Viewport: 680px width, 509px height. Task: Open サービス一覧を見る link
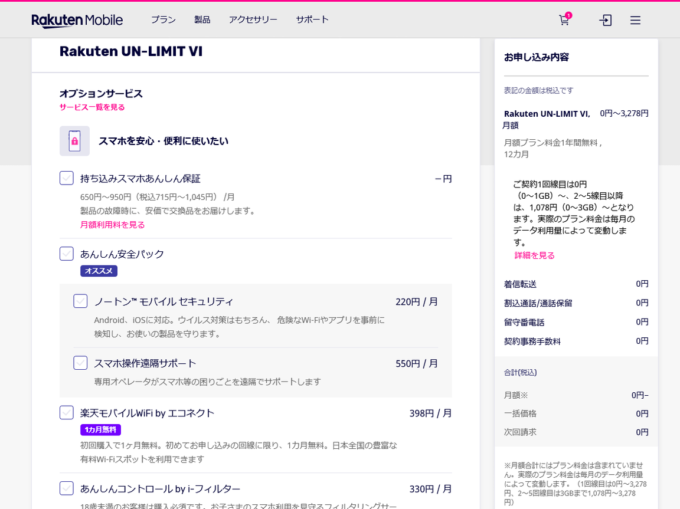pos(92,107)
